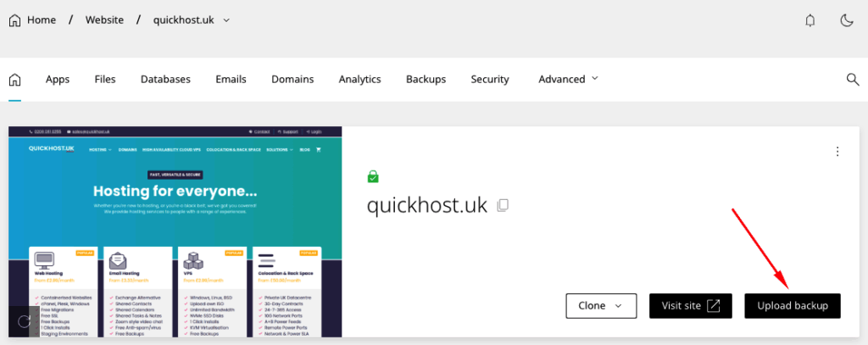The height and width of the screenshot is (345, 868).
Task: Select the Emails tab
Action: (231, 79)
